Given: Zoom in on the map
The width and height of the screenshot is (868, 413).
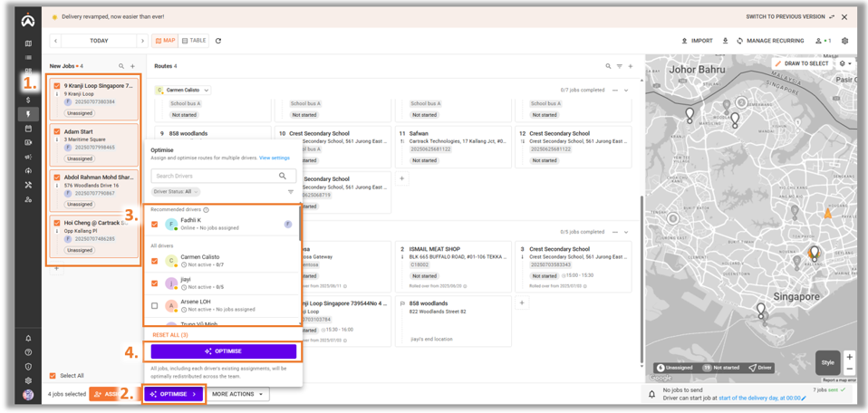Looking at the screenshot, I should (850, 358).
